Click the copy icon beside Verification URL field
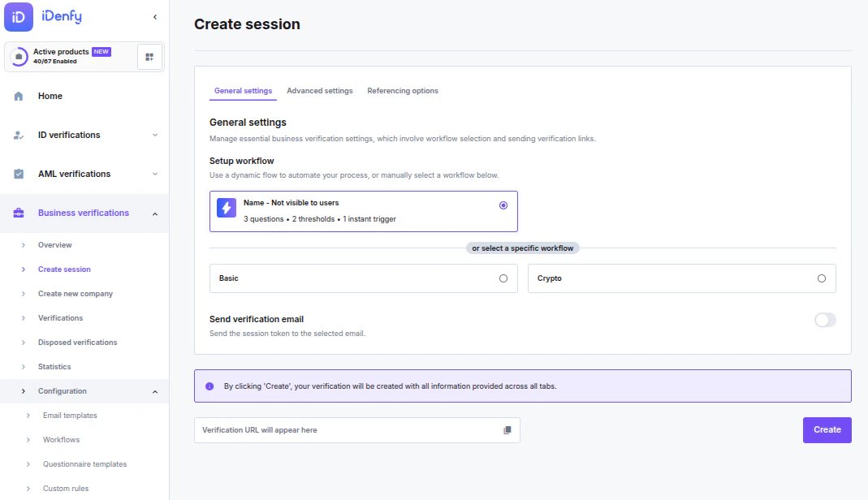This screenshot has height=500, width=868. (x=507, y=429)
